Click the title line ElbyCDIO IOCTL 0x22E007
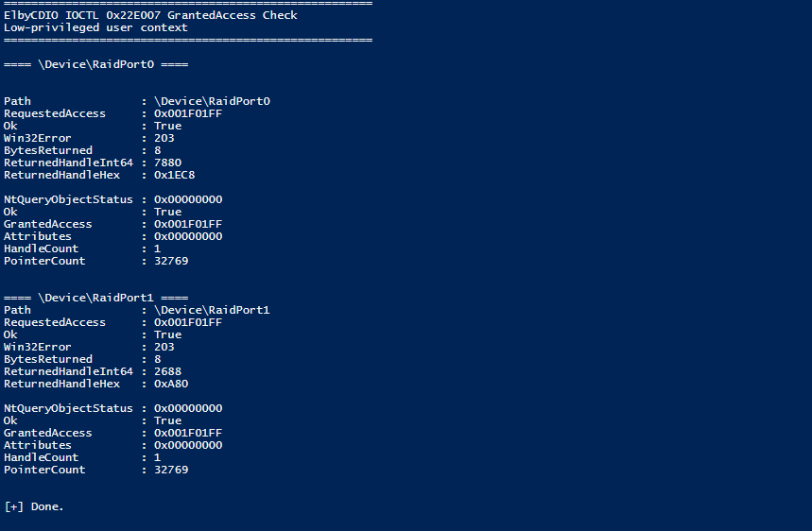812x531 pixels. tap(150, 15)
